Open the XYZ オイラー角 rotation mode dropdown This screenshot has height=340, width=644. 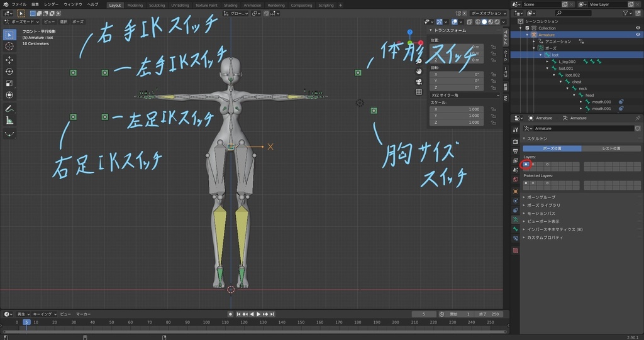pos(465,96)
